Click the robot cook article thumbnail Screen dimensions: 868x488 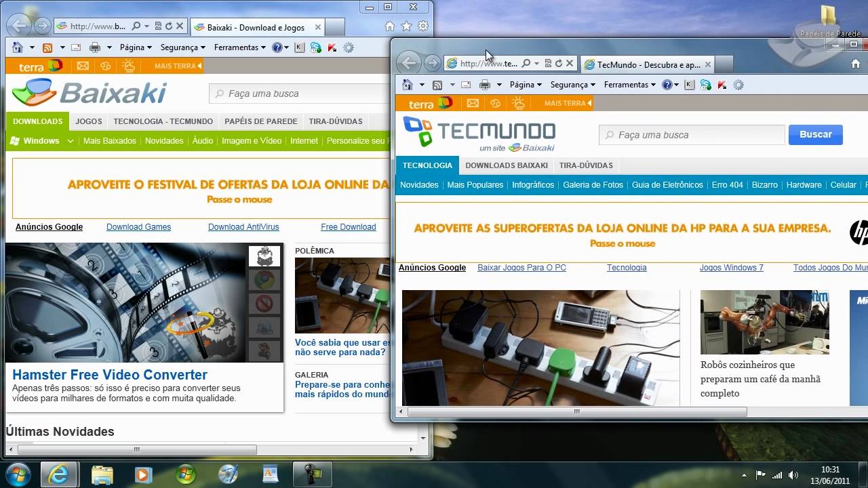pos(765,322)
